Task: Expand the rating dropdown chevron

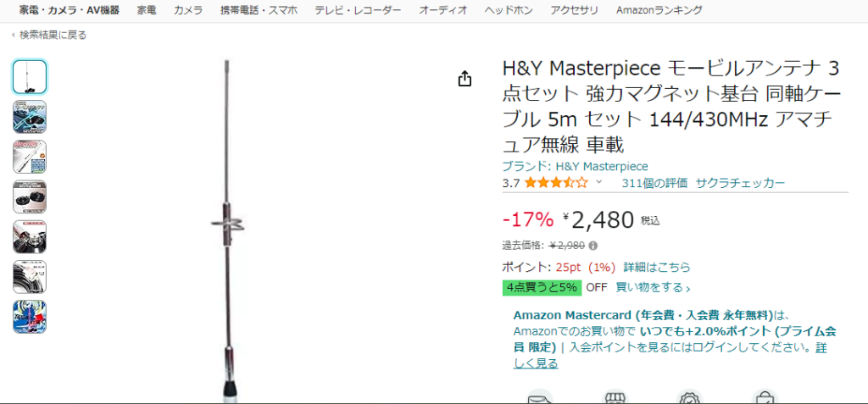Action: click(598, 183)
